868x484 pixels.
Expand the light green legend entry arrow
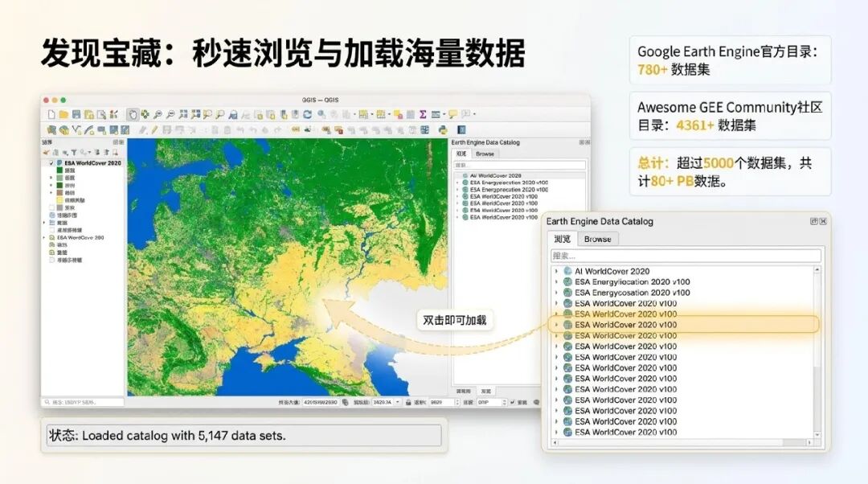(51, 178)
